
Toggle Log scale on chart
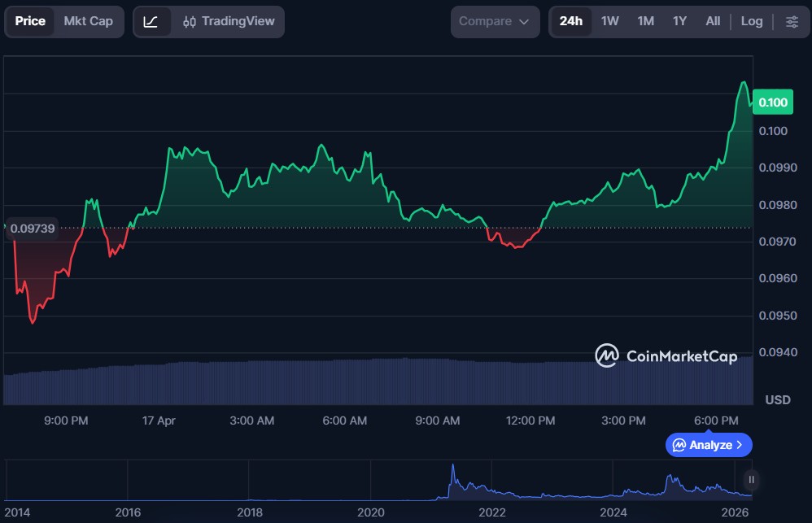pos(751,21)
